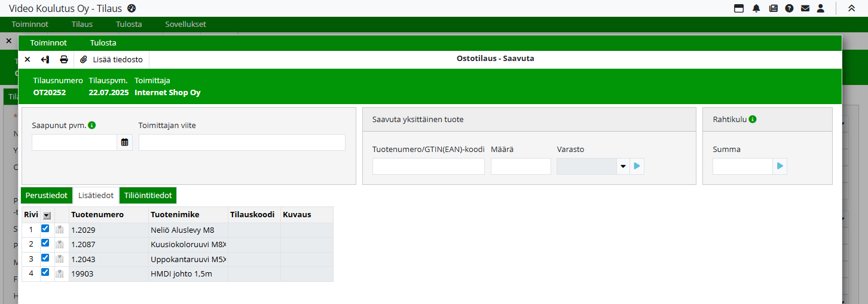This screenshot has height=304, width=868.
Task: Open the user profile icon
Action: click(821, 8)
